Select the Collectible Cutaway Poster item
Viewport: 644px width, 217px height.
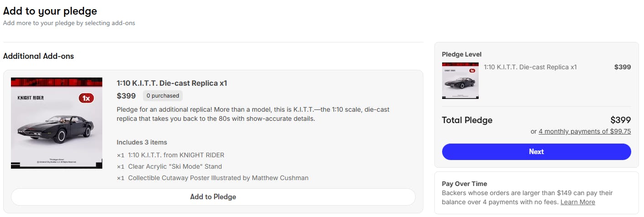coord(218,178)
